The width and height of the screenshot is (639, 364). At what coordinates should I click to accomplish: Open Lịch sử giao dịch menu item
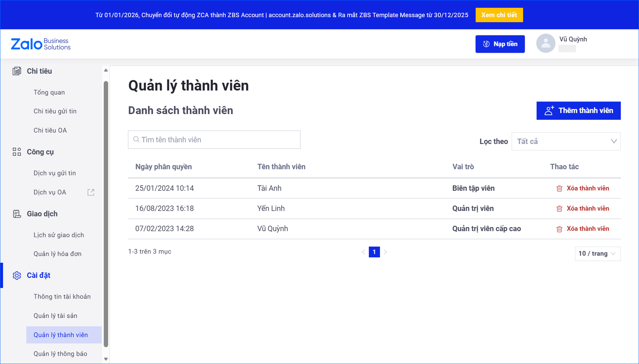coord(59,235)
